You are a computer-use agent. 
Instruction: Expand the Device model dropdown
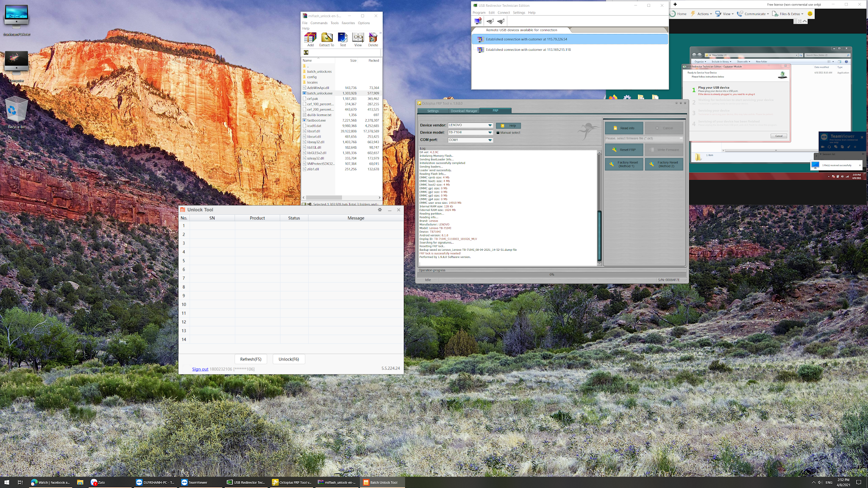click(x=490, y=133)
